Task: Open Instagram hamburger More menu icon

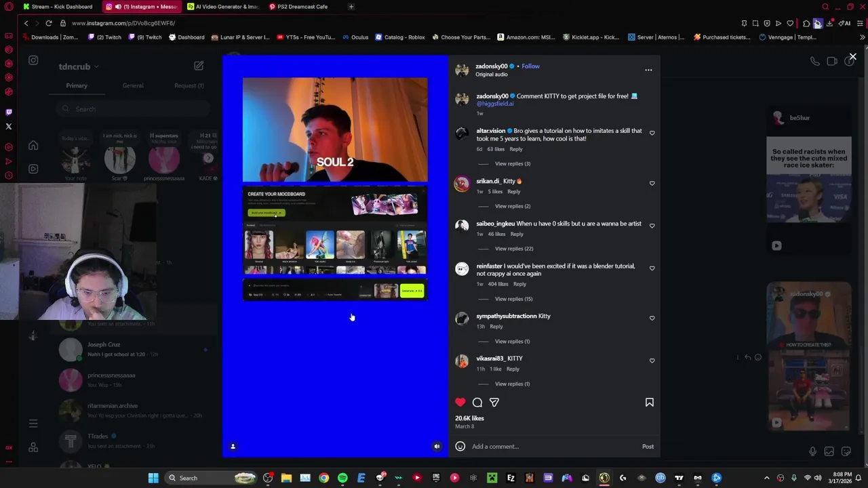Action: tap(33, 424)
